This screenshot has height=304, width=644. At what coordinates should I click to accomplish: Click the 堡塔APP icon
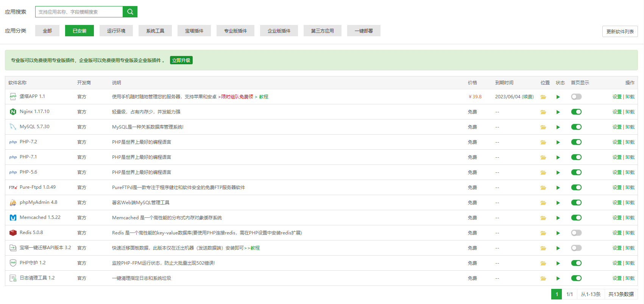click(x=13, y=96)
